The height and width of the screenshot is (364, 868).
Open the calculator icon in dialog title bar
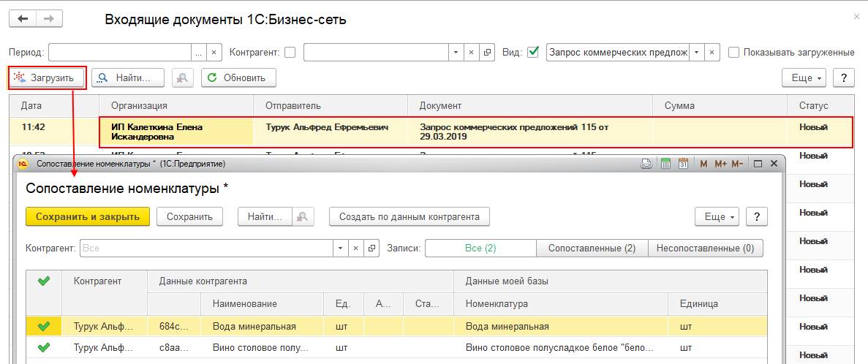665,164
